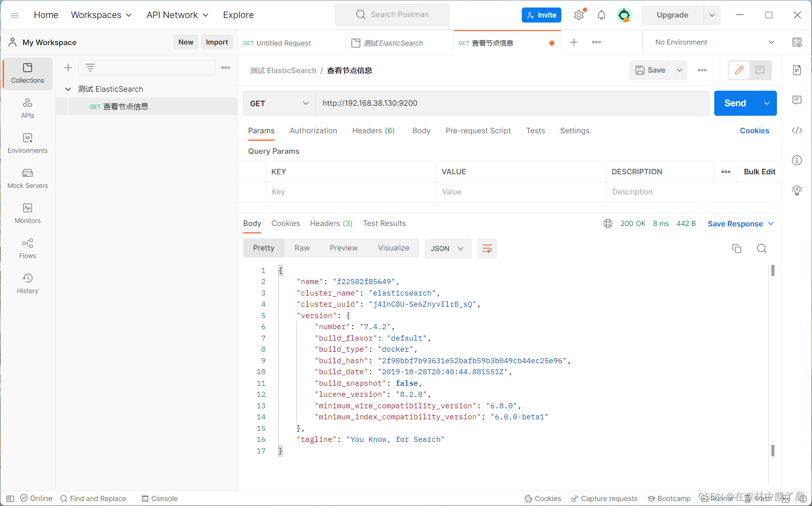
Task: Open the environment quick look icon
Action: tap(797, 43)
